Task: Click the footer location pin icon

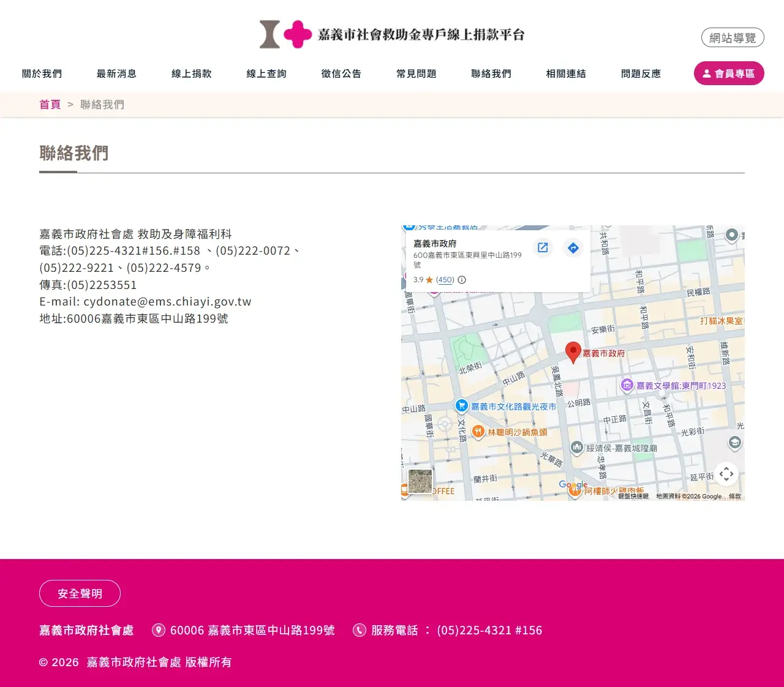Action: point(159,630)
